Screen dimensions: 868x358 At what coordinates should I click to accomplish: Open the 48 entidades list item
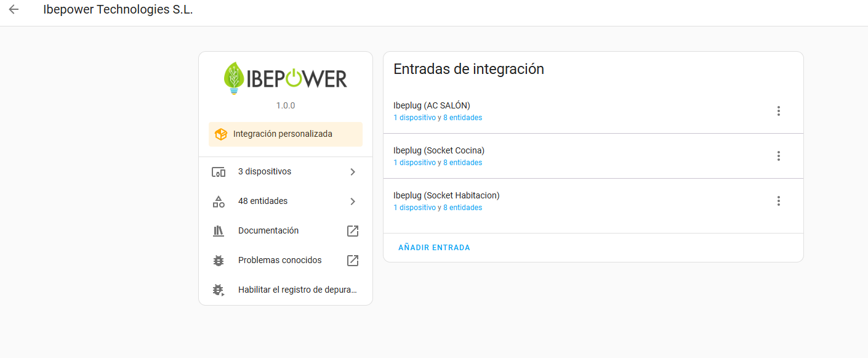coord(286,201)
